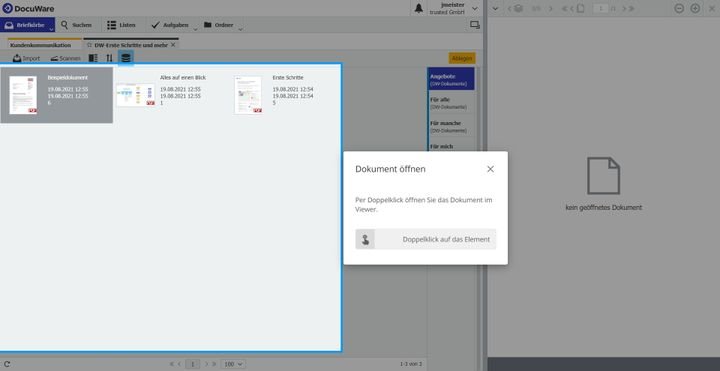This screenshot has width=720, height=371.
Task: Click the Alles auf einen Blick title
Action: click(x=183, y=78)
